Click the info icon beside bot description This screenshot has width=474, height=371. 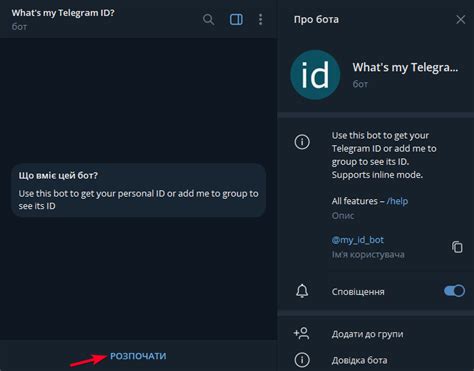302,142
